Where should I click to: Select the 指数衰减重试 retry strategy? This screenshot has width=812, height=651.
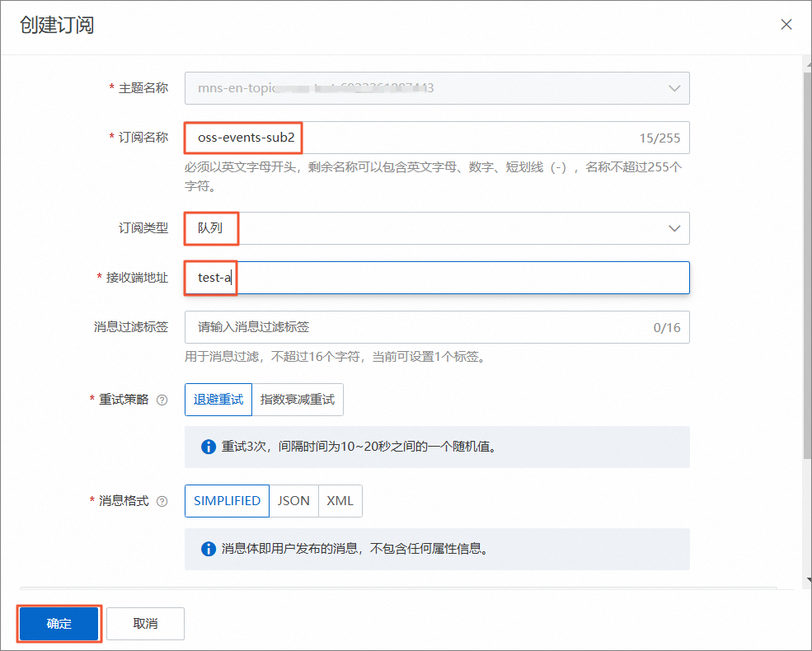pyautogui.click(x=298, y=400)
